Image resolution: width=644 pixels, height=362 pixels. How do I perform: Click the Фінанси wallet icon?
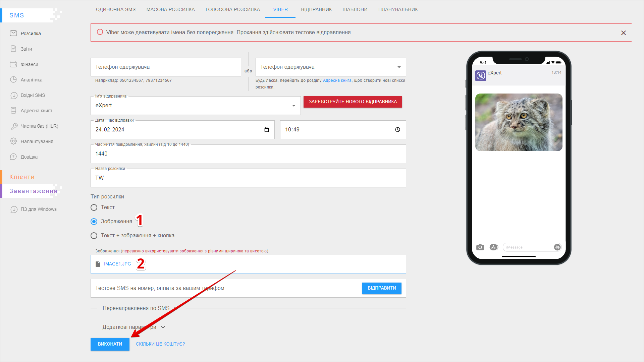pyautogui.click(x=13, y=64)
